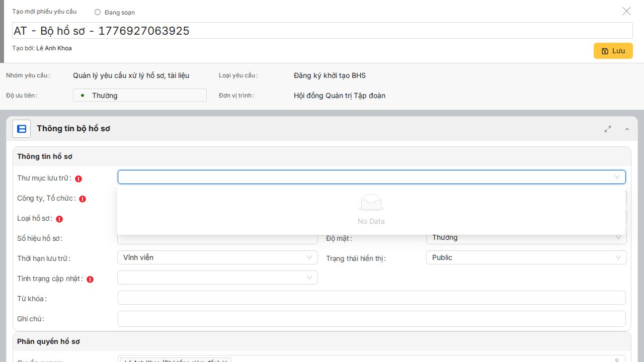Screen dimensions: 644x362
Task: Click red warning icon next to Công ty, Tổ chức
Action: 83,199
